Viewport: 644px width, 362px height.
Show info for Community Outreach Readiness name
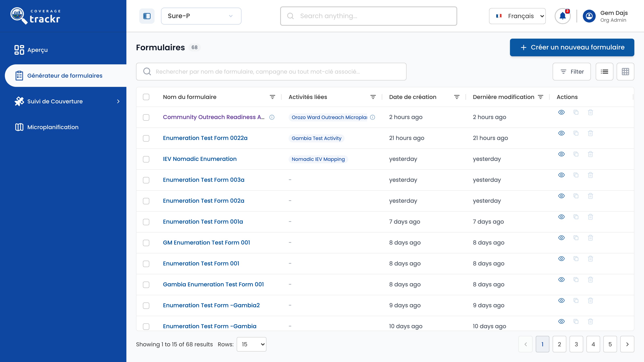(x=272, y=117)
